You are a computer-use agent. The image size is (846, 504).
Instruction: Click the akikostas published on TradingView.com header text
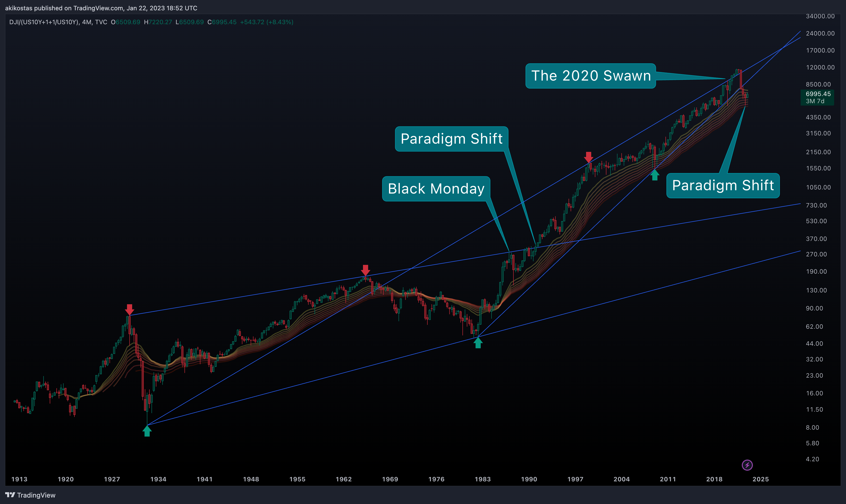[101, 8]
